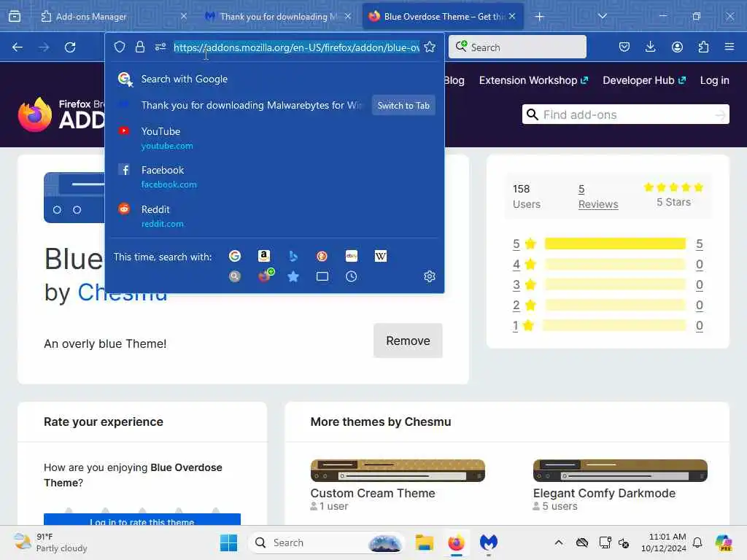
Task: Select Reddit suggestion row
Action: point(275,216)
